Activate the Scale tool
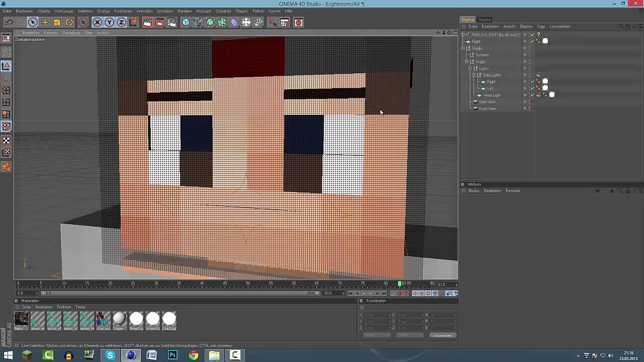 (x=57, y=23)
